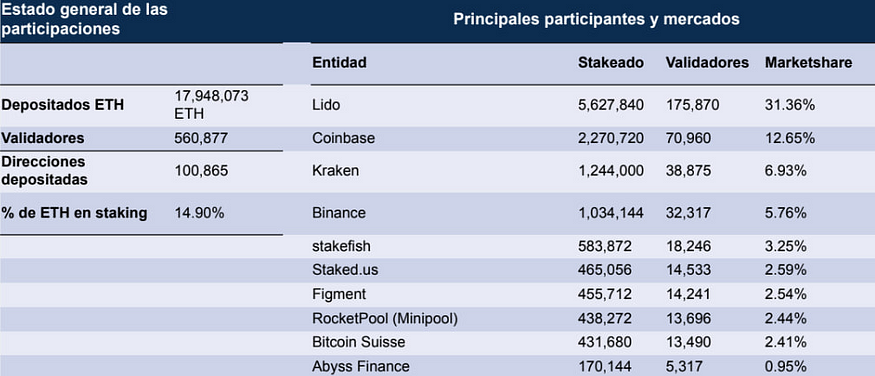Click the stakefish entity cell
Viewport: 875px width, 376px height.
341,245
